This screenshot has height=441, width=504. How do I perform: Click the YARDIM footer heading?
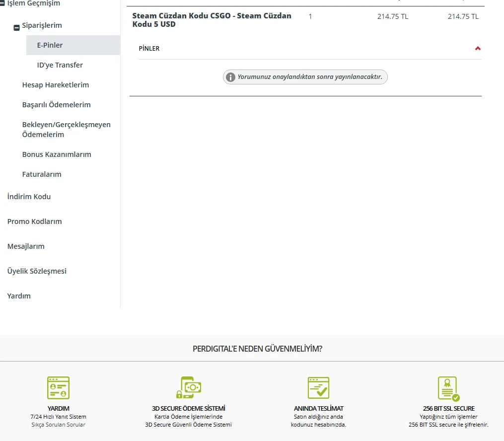58,409
